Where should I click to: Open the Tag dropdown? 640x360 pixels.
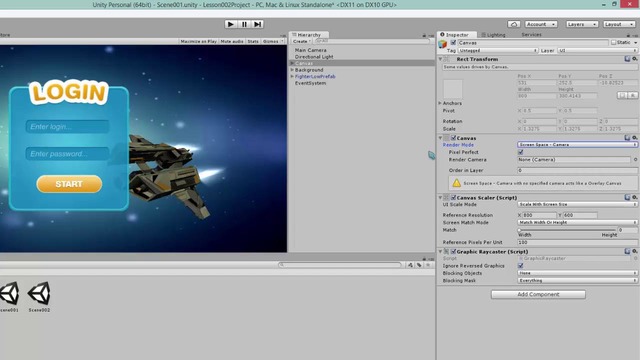click(498, 51)
